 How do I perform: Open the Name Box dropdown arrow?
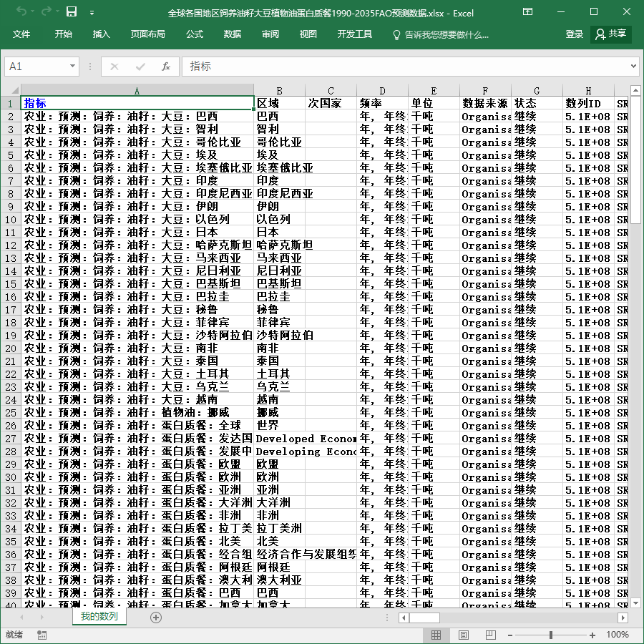tap(72, 66)
